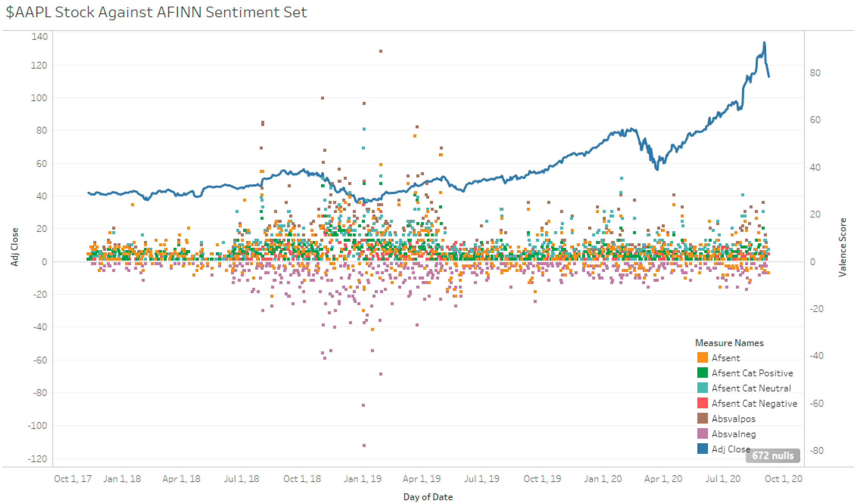Click the orange Afsent legend swatch
860x504 pixels.
pos(702,358)
